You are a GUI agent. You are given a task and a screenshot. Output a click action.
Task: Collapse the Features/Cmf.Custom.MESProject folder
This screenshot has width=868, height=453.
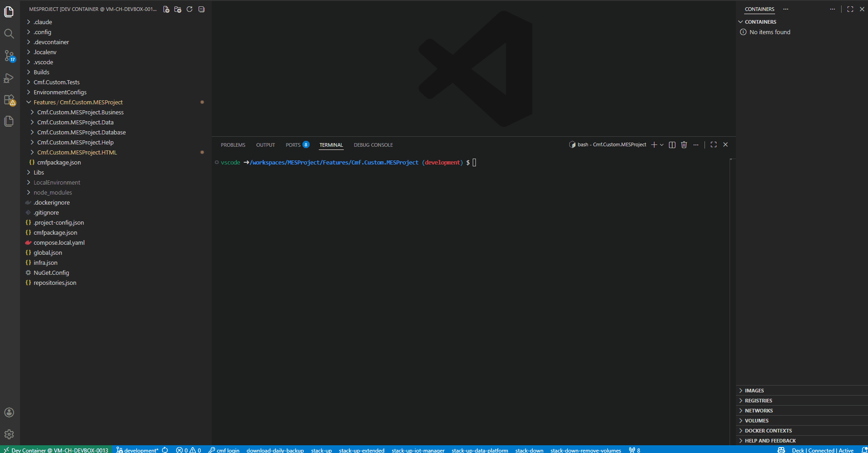29,103
